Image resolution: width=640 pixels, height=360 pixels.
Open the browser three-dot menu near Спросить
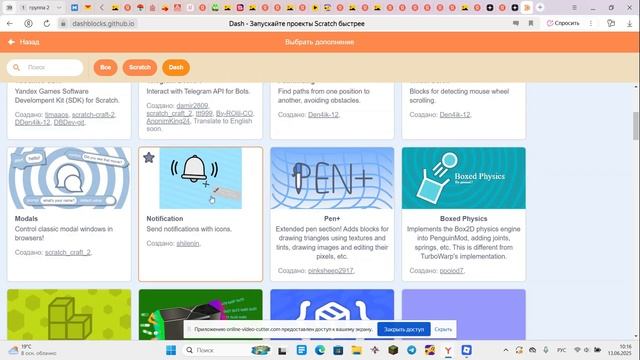tap(591, 23)
